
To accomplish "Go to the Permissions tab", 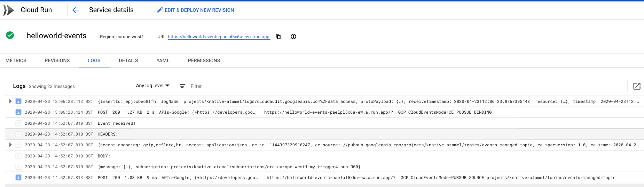I will (x=204, y=60).
